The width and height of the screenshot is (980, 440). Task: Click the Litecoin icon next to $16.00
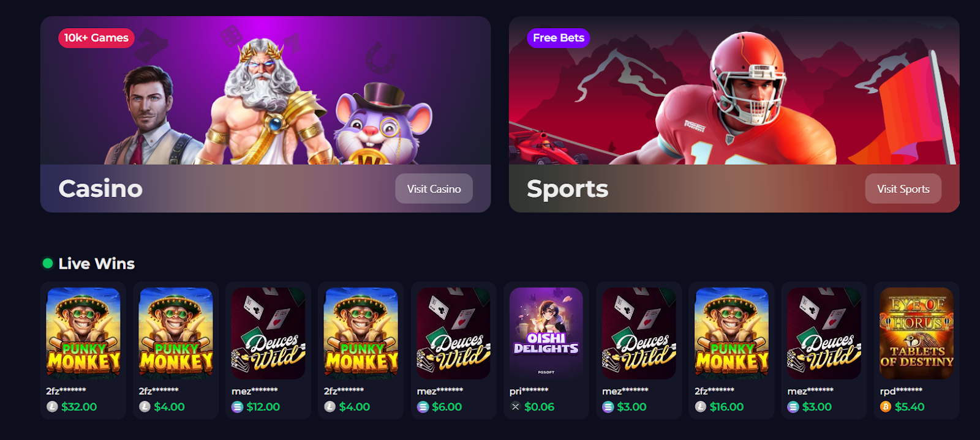pyautogui.click(x=701, y=406)
